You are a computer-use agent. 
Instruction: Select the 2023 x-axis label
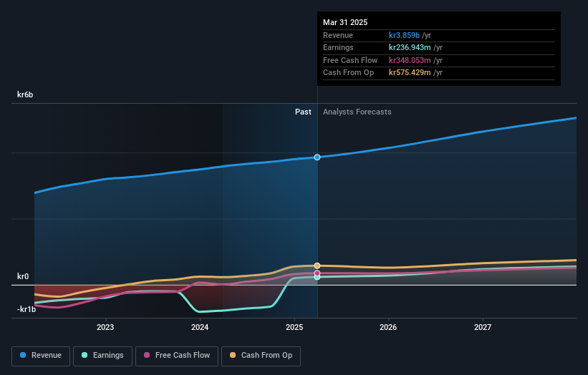105,327
